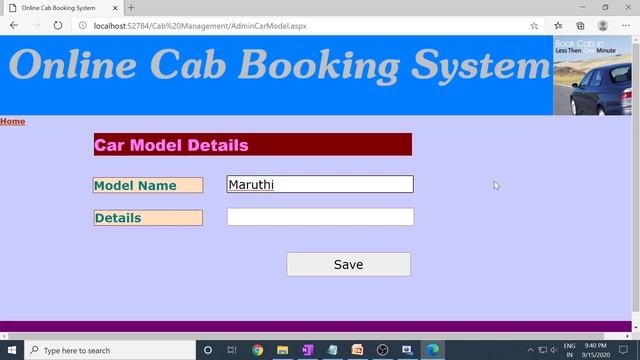Switch ENG IN input language
The width and height of the screenshot is (640, 360).
click(x=569, y=350)
